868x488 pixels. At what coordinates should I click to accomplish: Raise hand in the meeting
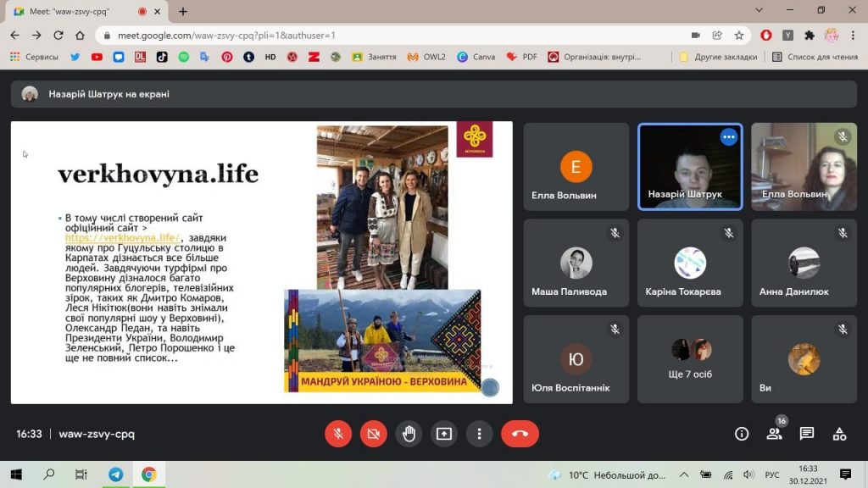(x=409, y=434)
